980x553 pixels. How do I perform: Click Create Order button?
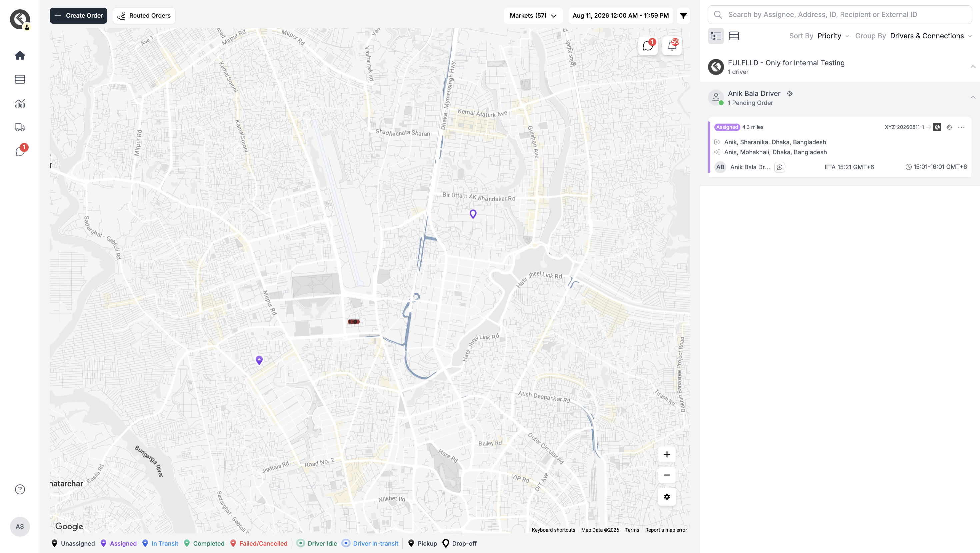[x=78, y=16]
